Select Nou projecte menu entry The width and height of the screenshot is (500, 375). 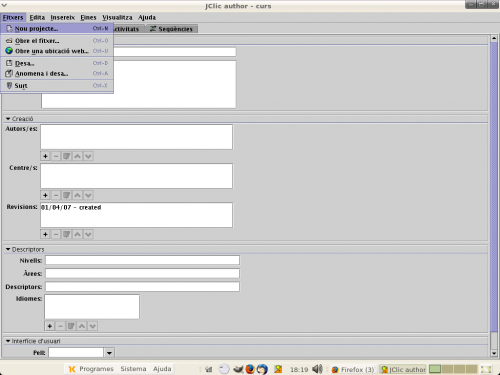coord(57,29)
